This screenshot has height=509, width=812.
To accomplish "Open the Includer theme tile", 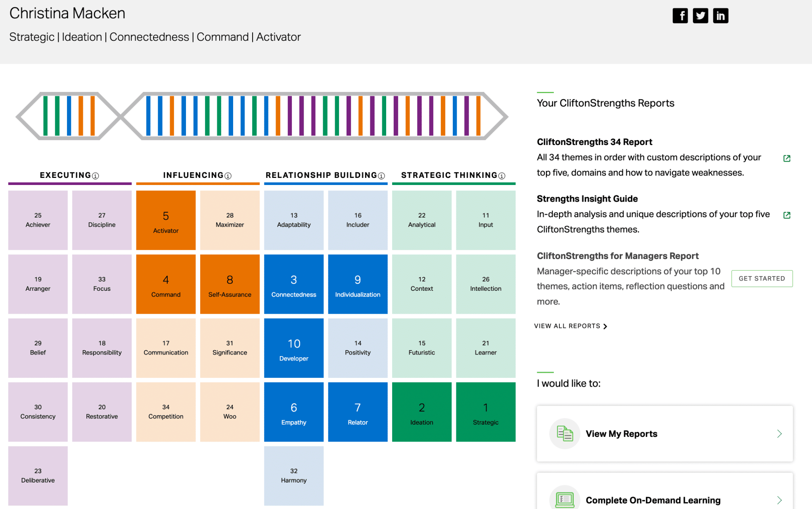I will click(x=358, y=220).
